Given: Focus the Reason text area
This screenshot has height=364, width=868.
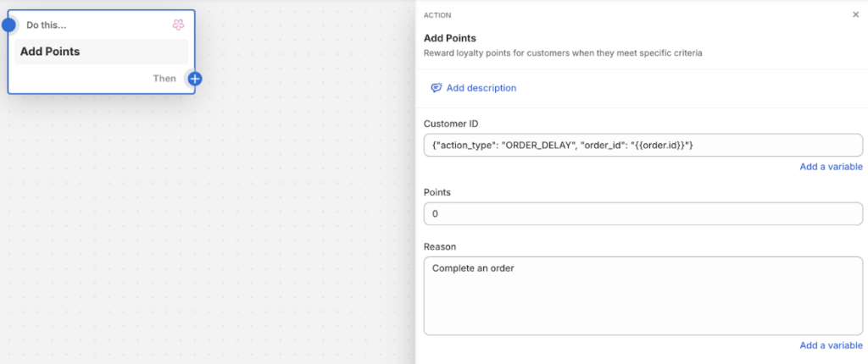Looking at the screenshot, I should tap(643, 295).
